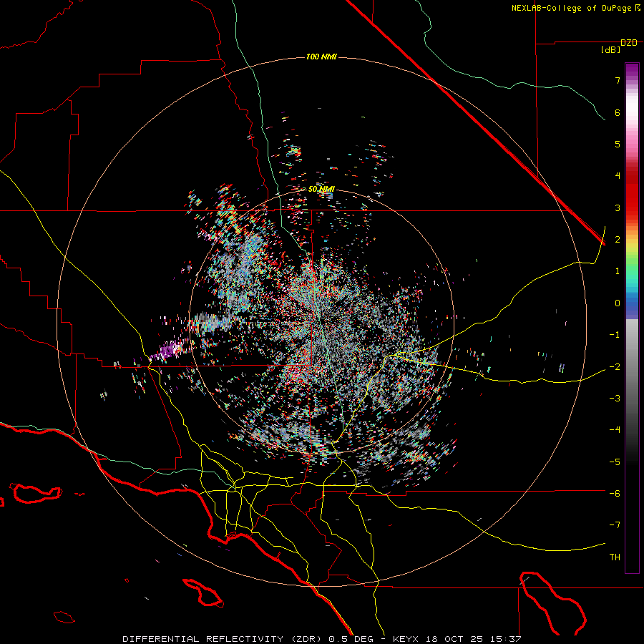This screenshot has height=644, width=644.
Task: Click the -7 value on color scale
Action: tap(615, 525)
